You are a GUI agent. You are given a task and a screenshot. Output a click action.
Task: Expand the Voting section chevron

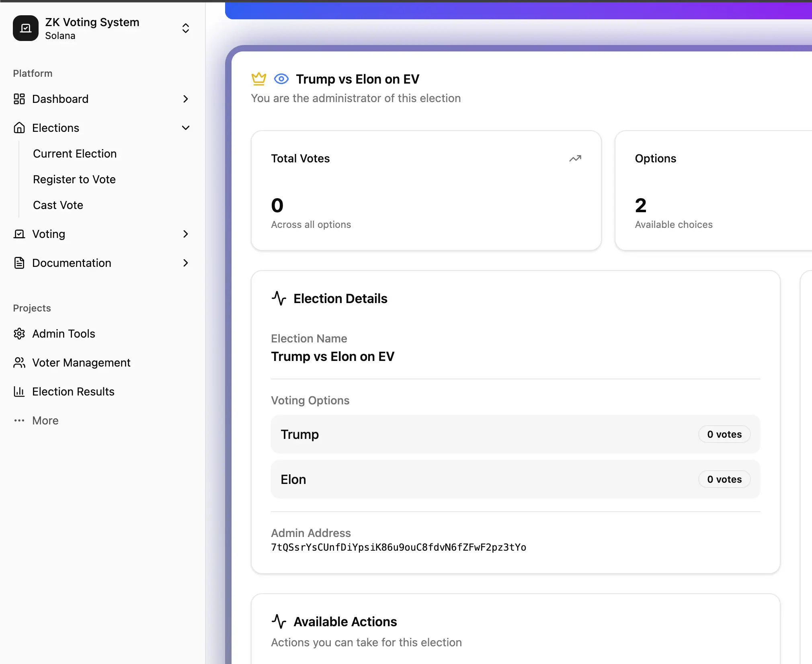(185, 234)
